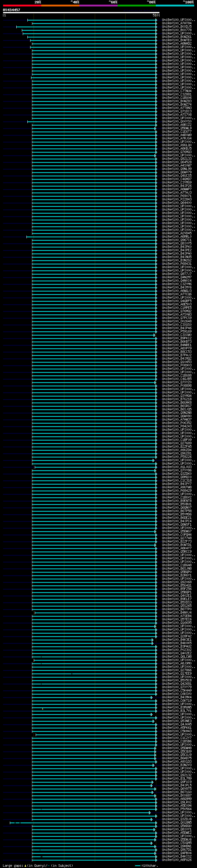Click hit label UniRef100_Q64528

[x=176, y=162]
